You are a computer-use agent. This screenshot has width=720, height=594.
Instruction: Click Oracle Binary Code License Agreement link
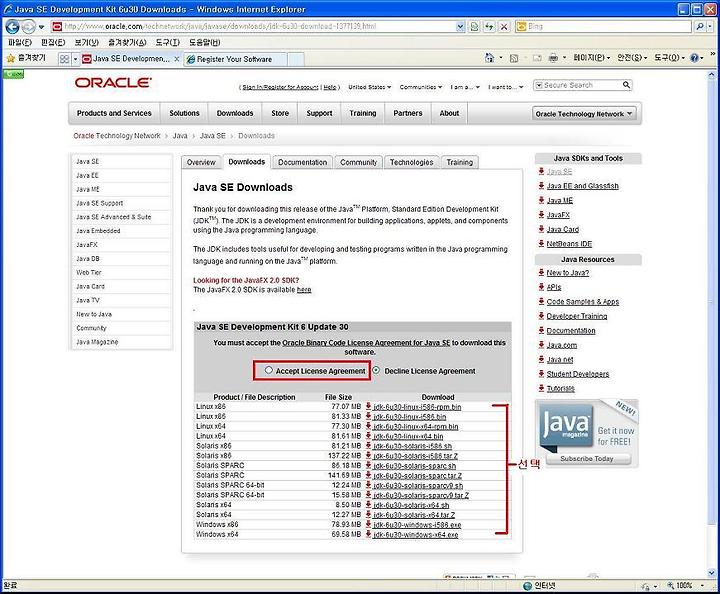[366, 342]
